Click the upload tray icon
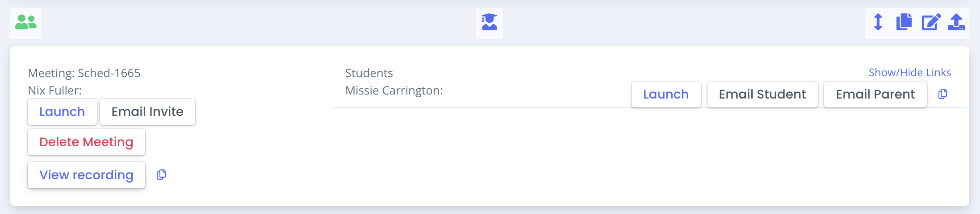Screen dimensions: 980x214 coord(956,22)
